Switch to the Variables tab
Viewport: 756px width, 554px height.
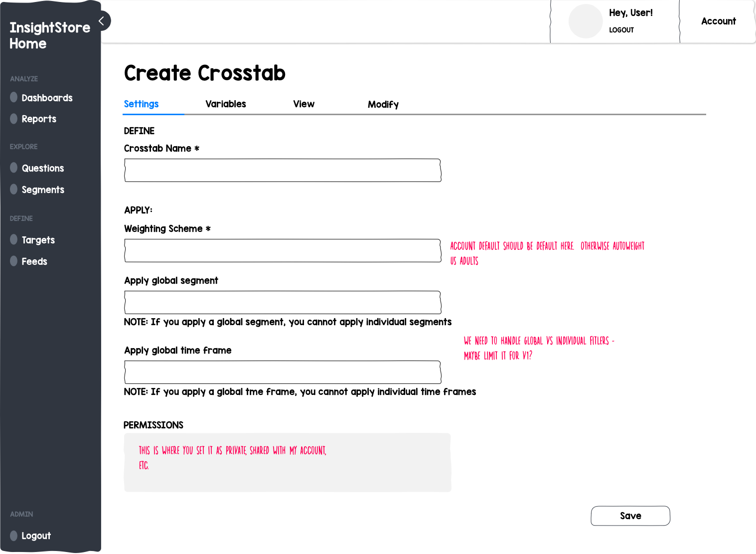tap(226, 104)
